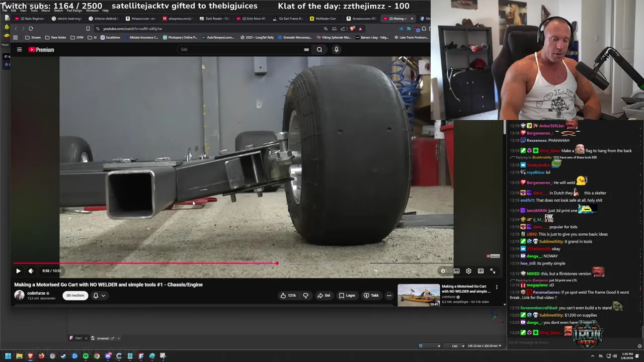The image size is (644, 362).
Task: Open FreeCAD Macro menu
Action: coord(46,11)
